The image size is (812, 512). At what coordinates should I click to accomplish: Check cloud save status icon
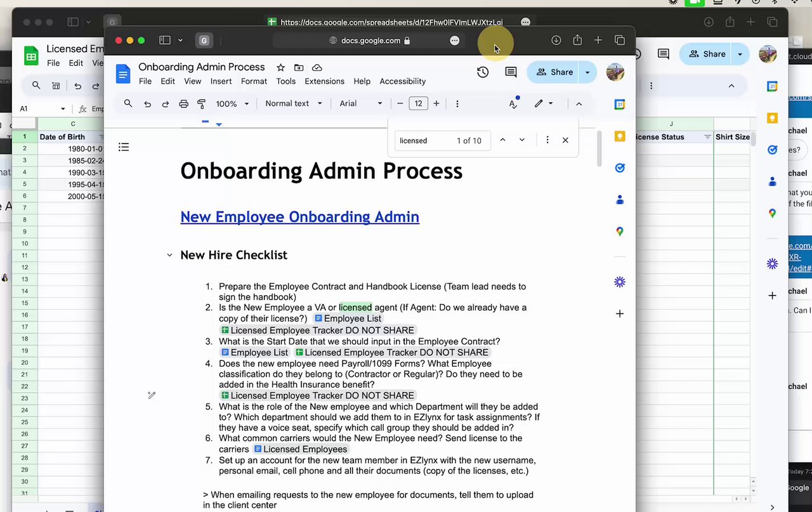[x=317, y=67]
